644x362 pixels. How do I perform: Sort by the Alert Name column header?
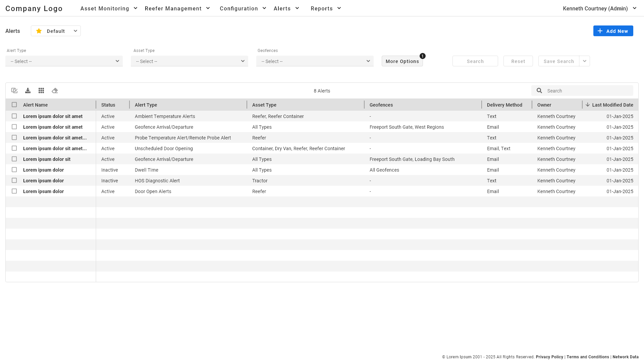[35, 105]
